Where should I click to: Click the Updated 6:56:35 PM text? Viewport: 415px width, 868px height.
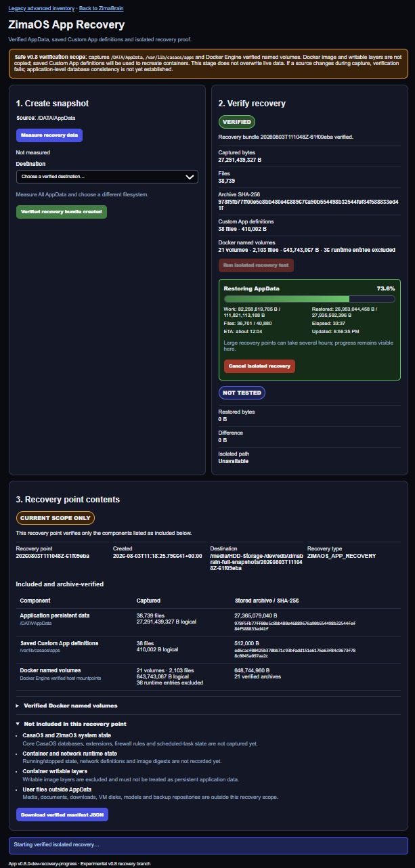(336, 332)
